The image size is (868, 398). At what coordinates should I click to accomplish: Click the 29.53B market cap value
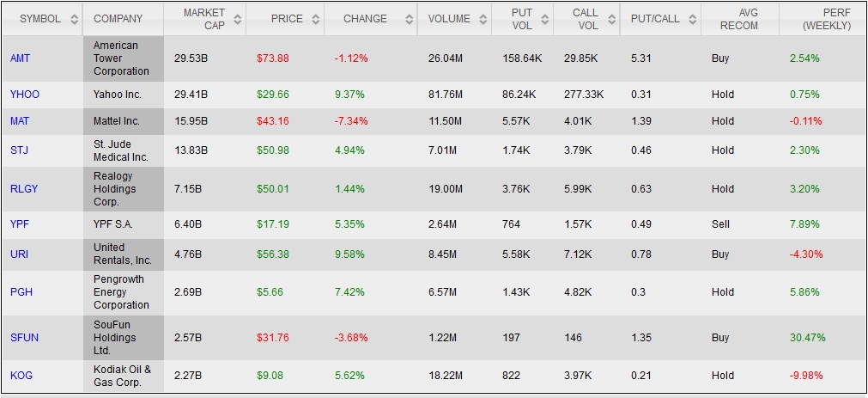pyautogui.click(x=191, y=58)
